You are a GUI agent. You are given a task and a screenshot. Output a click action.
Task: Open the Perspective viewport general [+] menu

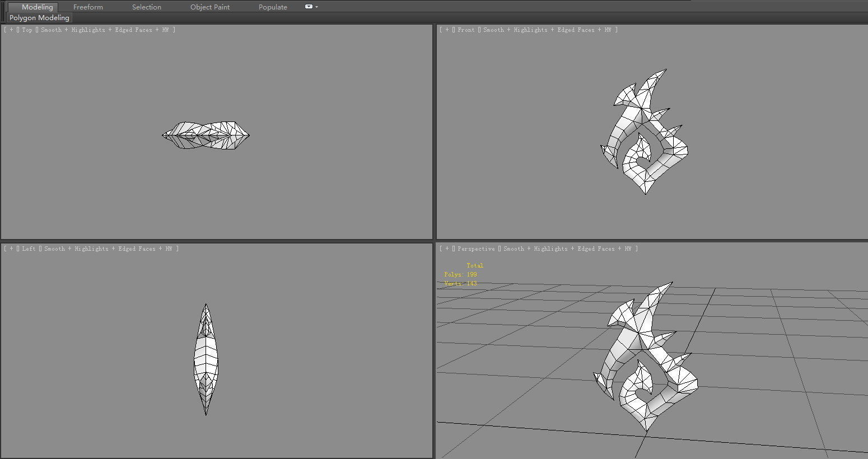point(447,249)
